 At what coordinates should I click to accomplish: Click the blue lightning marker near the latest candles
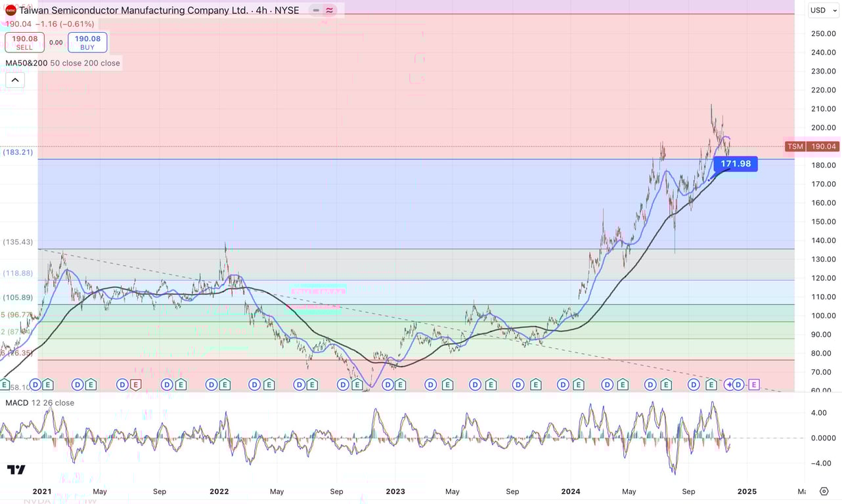[x=728, y=385]
